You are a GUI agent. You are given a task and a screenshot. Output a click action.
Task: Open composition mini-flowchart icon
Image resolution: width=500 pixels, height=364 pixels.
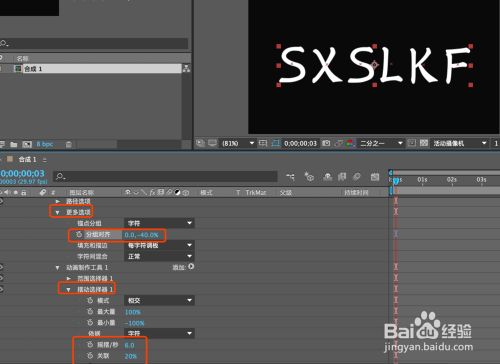291,177
